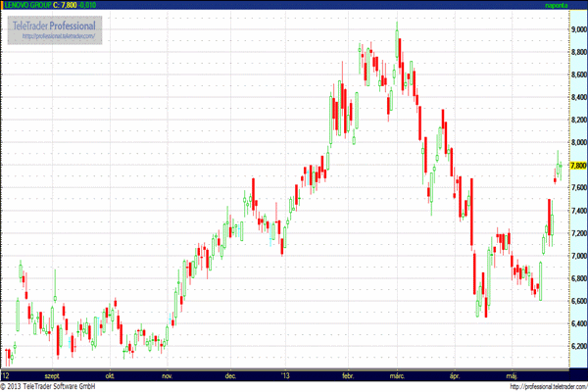Open the professional.teletrader.com link under the logo

coord(59,36)
